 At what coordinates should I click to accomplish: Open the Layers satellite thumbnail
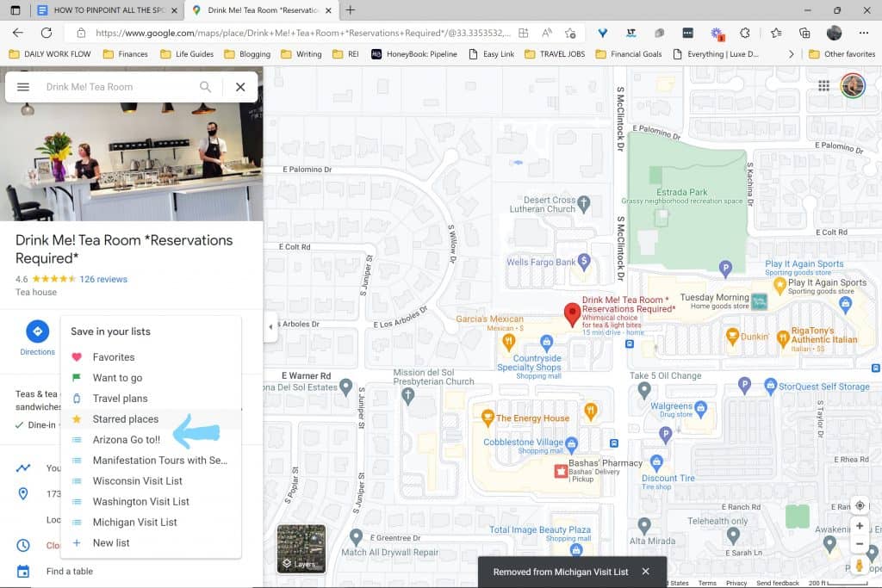point(301,548)
